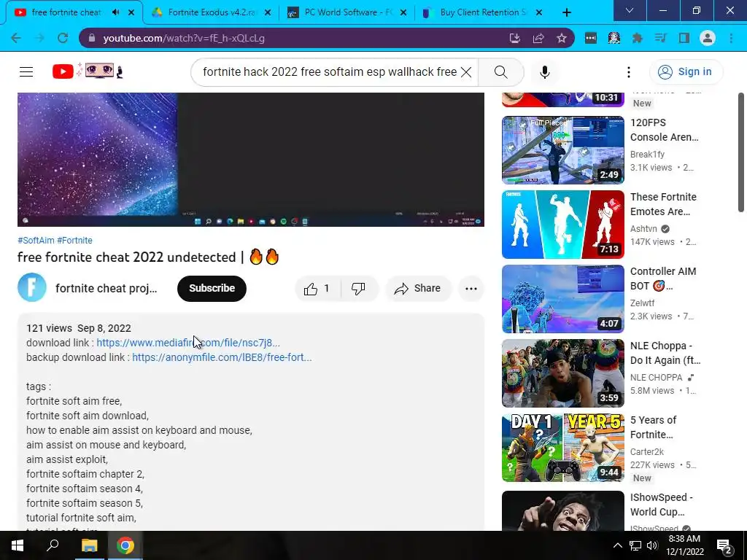This screenshot has width=747, height=560.
Task: View site information lock icon
Action: pos(92,38)
